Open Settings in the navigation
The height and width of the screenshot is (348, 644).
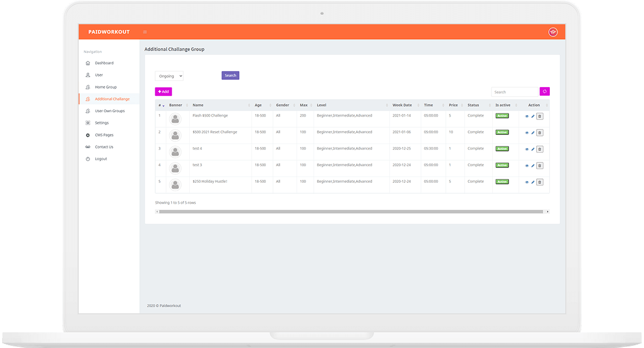[102, 123]
